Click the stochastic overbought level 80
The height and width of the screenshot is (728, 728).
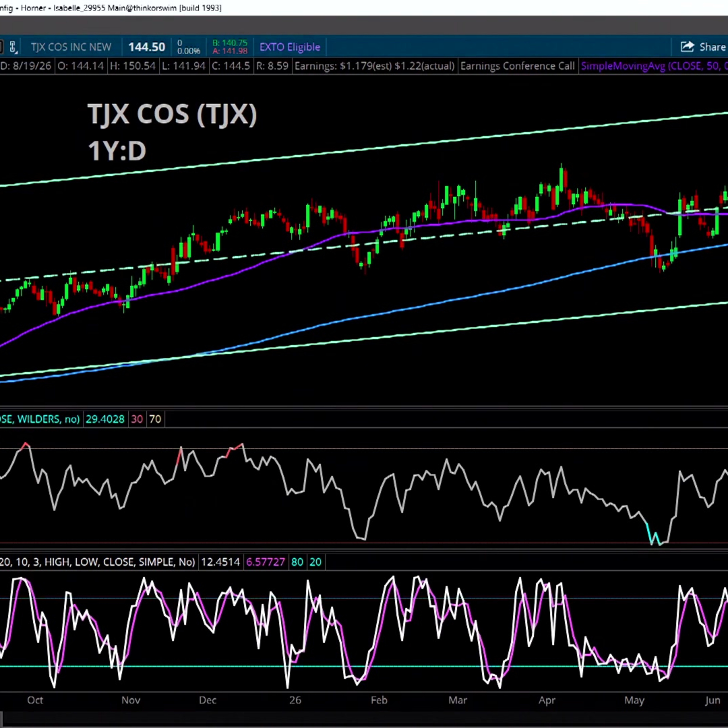point(297,562)
